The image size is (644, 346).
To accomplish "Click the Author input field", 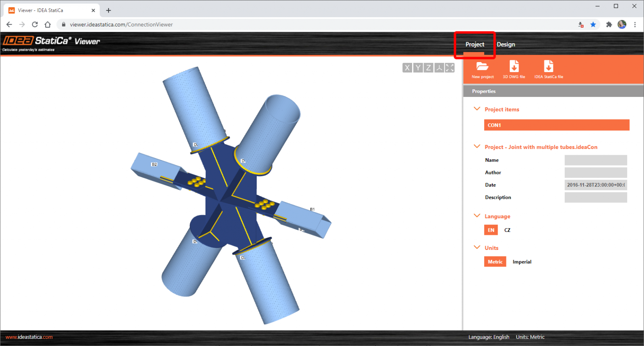I will [595, 172].
